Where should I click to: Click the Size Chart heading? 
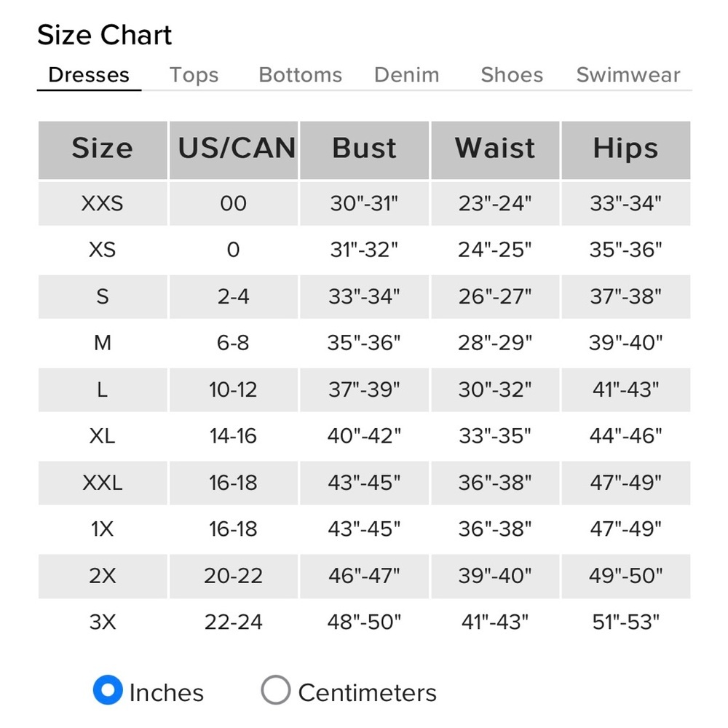tap(104, 35)
